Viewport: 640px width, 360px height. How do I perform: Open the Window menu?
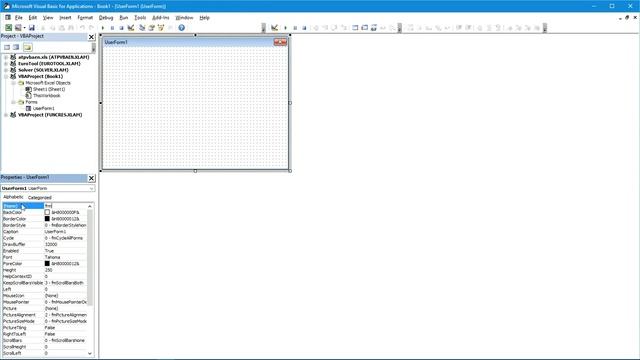184,18
